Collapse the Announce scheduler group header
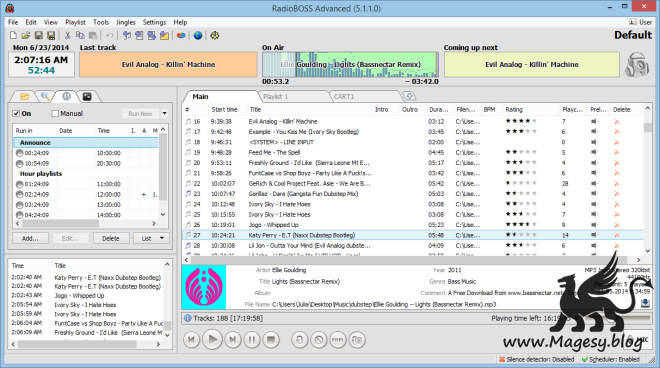 click(x=85, y=143)
